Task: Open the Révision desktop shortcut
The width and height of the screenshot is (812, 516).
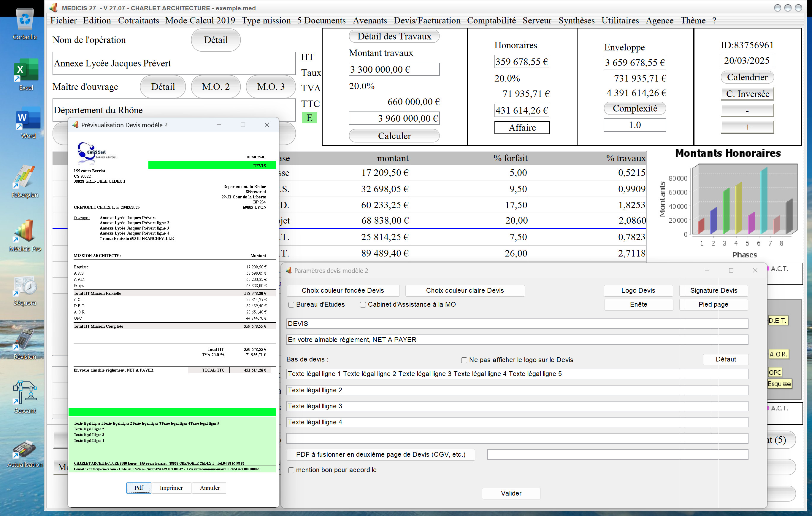Action: pyautogui.click(x=25, y=344)
